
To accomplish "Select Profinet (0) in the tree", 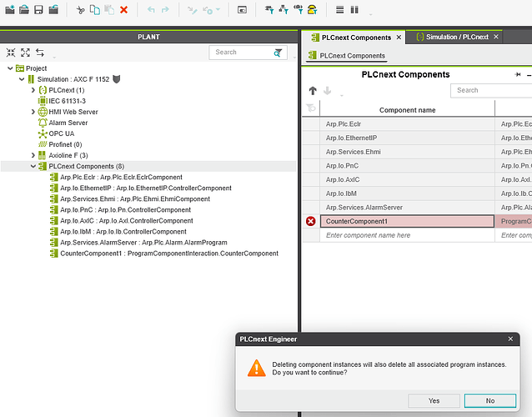I will (x=65, y=144).
